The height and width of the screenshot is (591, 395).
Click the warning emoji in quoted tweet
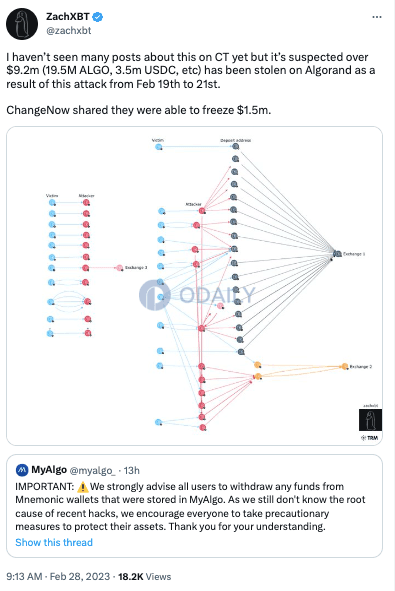pyautogui.click(x=83, y=487)
